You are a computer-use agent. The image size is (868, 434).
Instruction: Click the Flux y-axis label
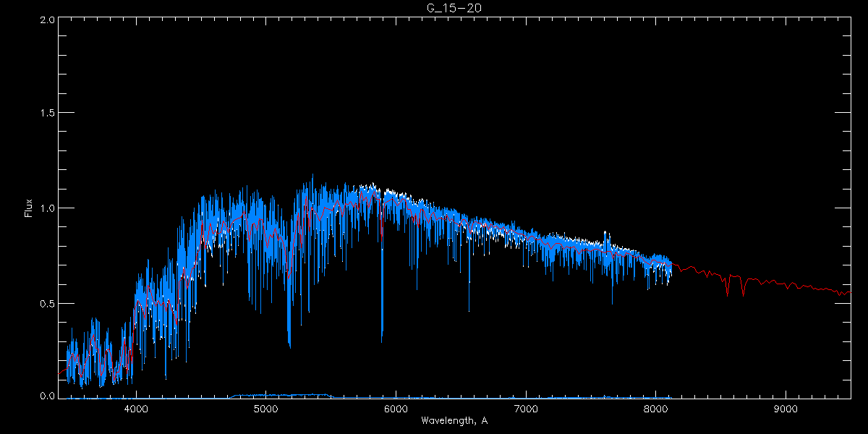(x=28, y=208)
